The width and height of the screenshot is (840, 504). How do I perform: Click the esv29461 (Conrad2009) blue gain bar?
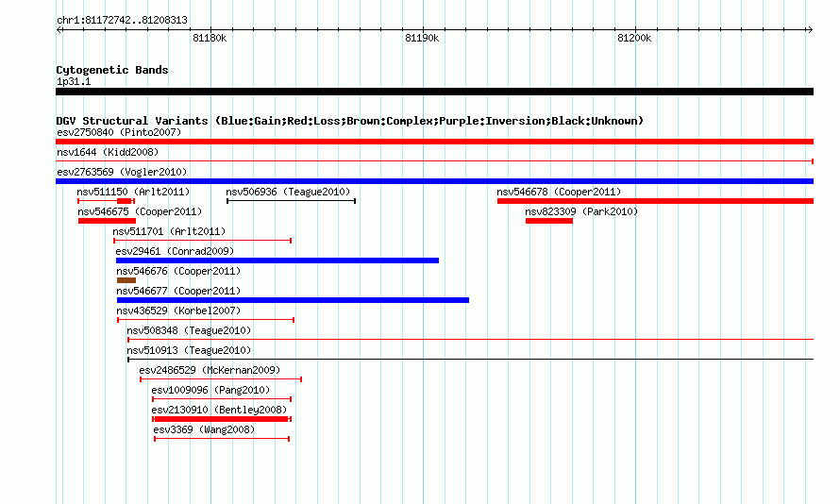point(277,260)
